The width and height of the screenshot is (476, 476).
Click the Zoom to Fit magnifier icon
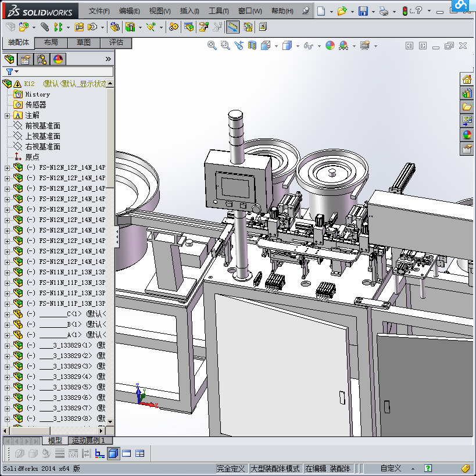point(212,45)
